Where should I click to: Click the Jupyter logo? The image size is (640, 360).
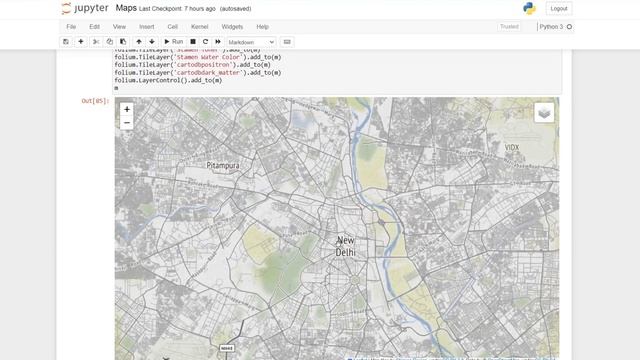[85, 8]
